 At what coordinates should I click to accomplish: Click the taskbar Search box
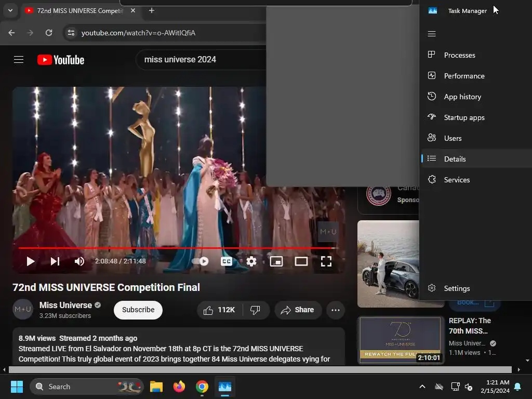[87, 387]
